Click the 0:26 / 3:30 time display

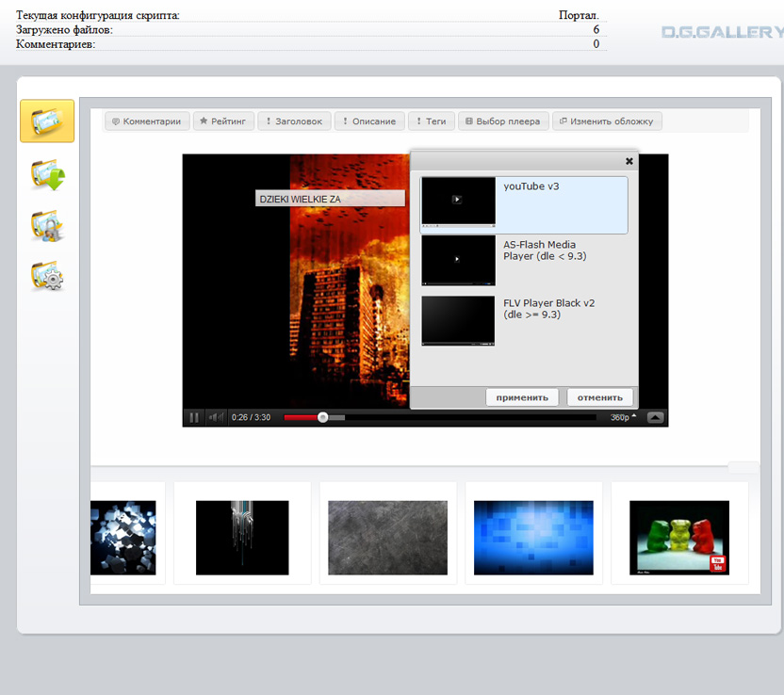[x=251, y=417]
